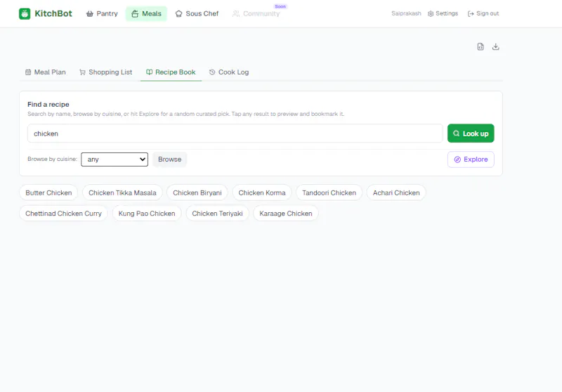Open the Meals section

146,13
